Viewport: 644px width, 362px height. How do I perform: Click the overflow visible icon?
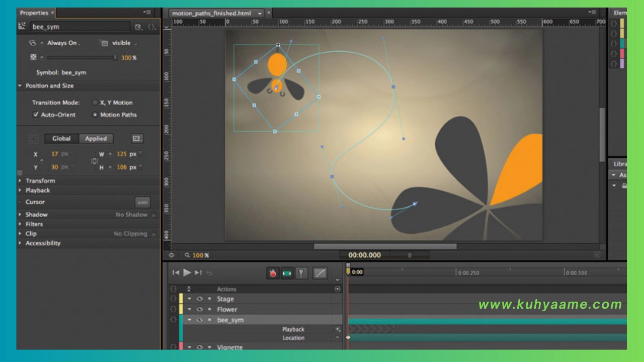click(105, 43)
